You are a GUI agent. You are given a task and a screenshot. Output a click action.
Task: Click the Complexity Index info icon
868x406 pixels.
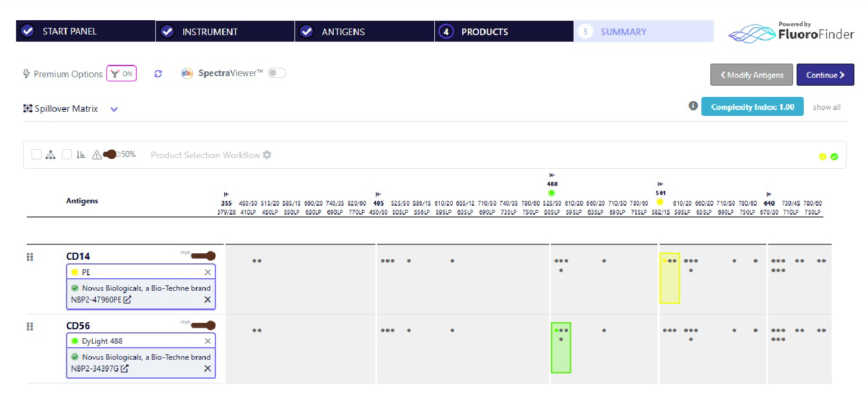coord(693,106)
